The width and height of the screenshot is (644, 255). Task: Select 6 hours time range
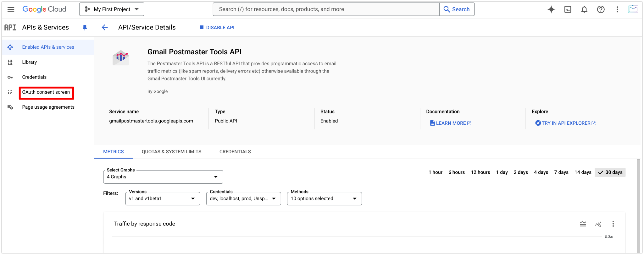(x=457, y=172)
